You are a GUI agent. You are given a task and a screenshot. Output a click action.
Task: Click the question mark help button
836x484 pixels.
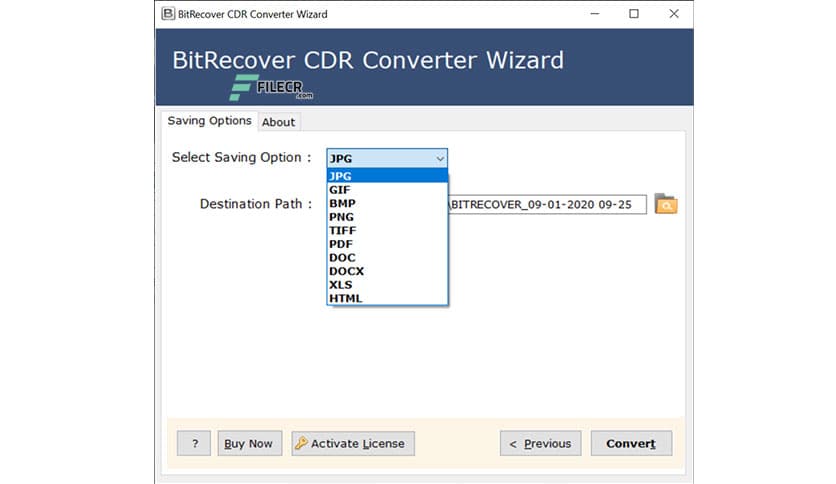(194, 443)
